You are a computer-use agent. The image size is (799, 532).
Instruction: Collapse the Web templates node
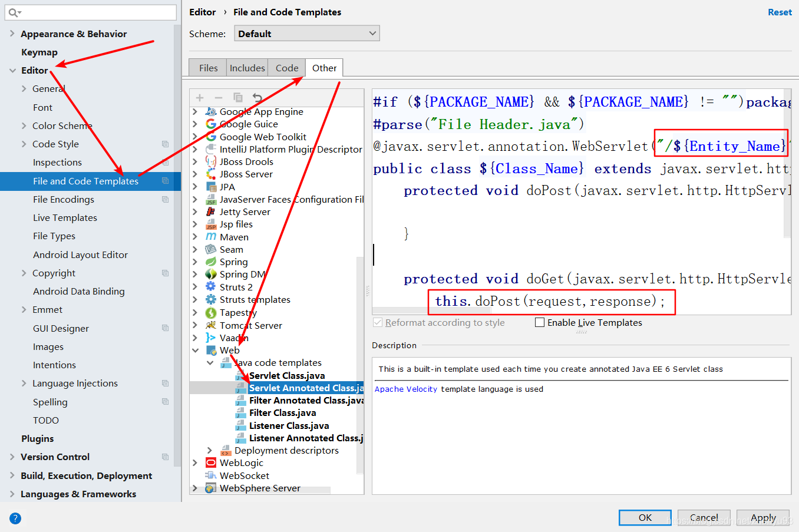point(195,350)
